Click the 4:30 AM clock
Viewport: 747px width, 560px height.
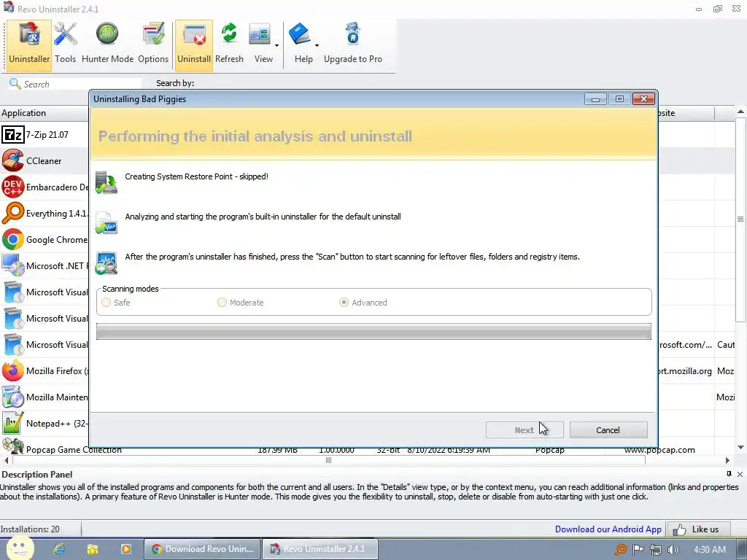[x=709, y=550]
